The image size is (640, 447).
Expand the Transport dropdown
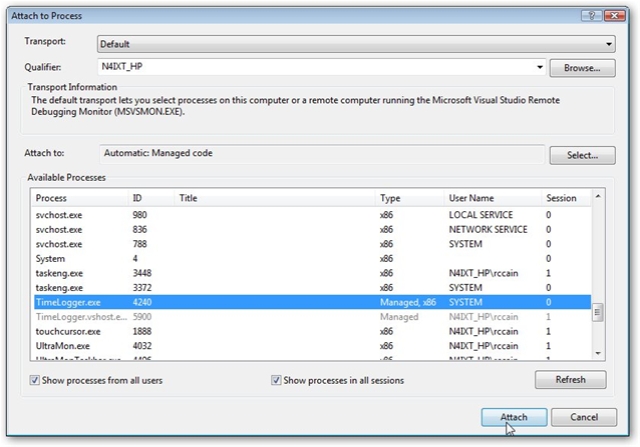[x=609, y=44]
